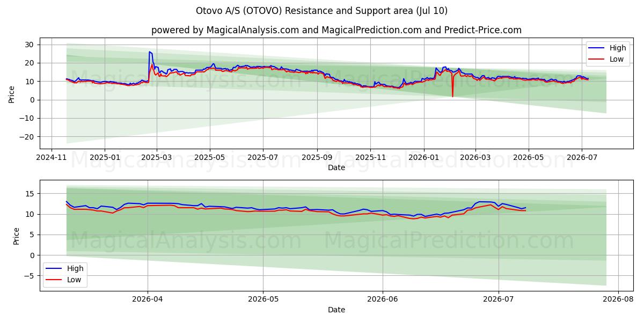Click the '2026-03' x-axis label on top chart
Screen dimensions: 644x322
point(475,158)
